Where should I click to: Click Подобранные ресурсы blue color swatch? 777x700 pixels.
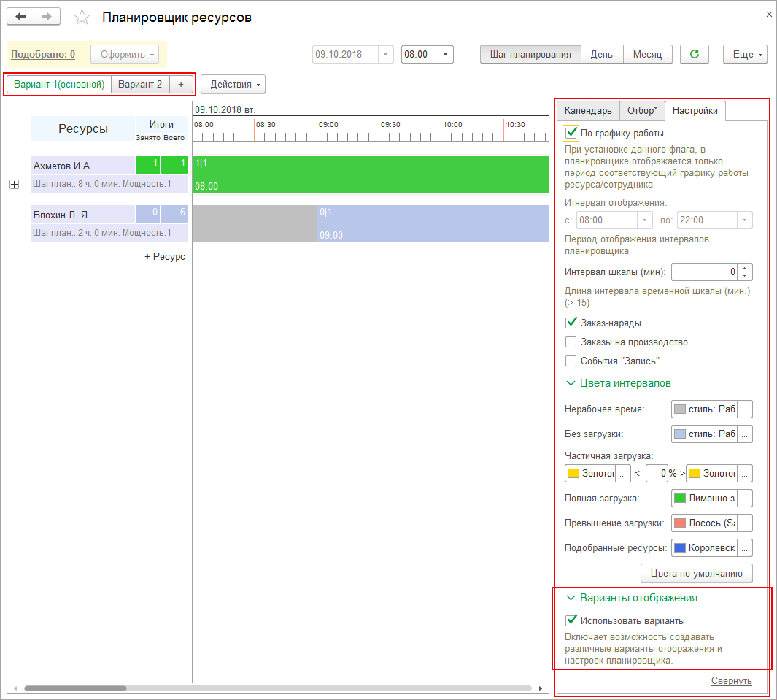[680, 548]
